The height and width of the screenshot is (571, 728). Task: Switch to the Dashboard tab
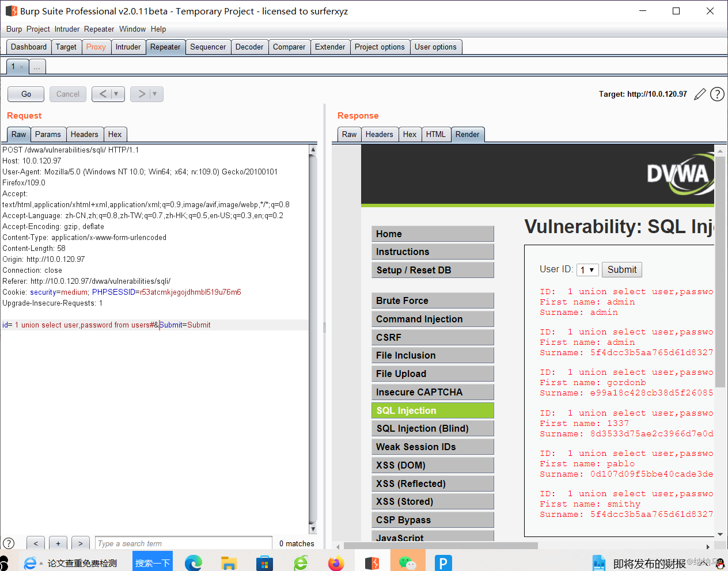[29, 47]
